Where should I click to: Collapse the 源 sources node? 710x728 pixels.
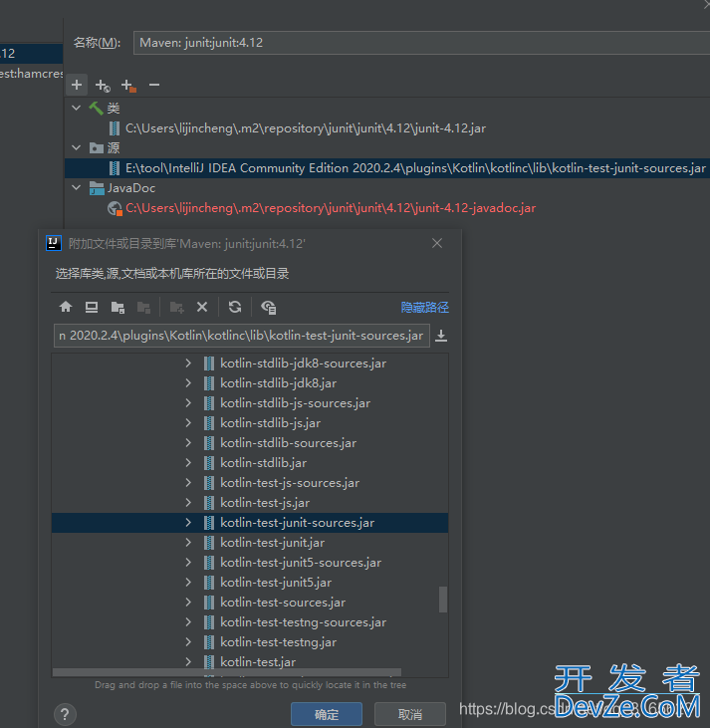[76, 147]
